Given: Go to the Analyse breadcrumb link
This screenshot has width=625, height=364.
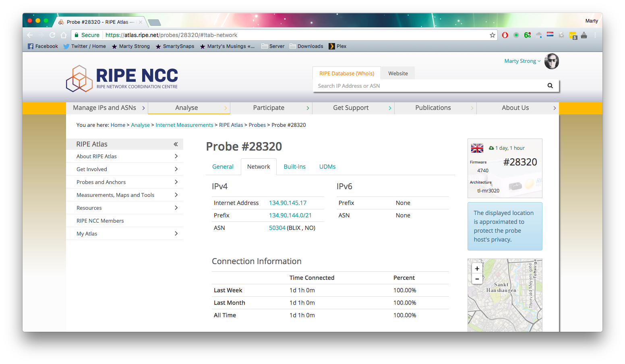Looking at the screenshot, I should pos(140,125).
